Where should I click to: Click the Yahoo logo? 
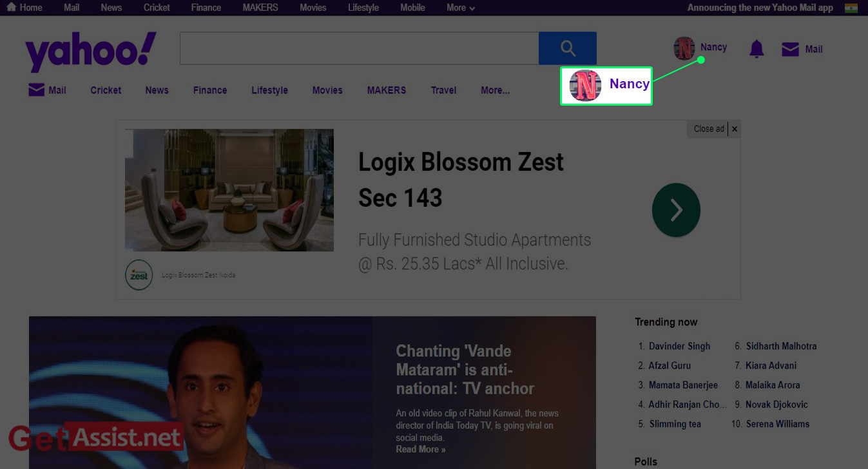pos(90,51)
